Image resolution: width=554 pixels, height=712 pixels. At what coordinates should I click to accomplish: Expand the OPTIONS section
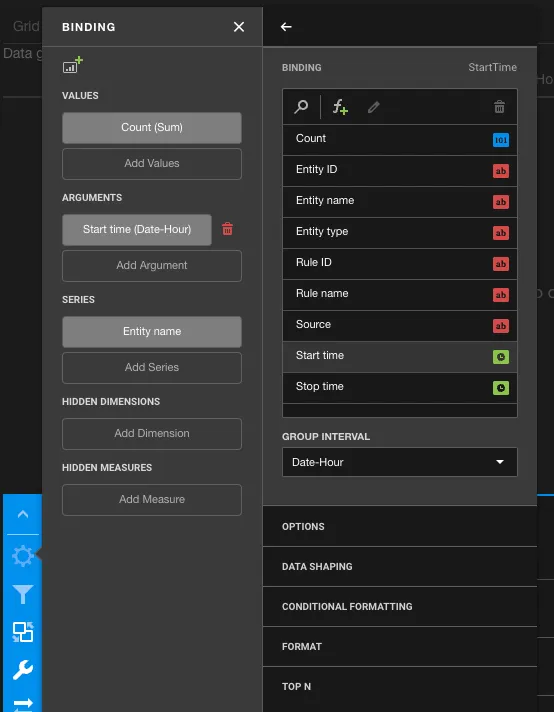(x=400, y=526)
